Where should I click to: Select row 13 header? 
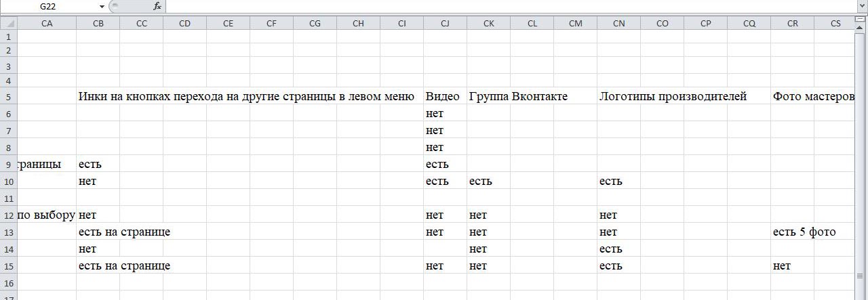[8, 232]
